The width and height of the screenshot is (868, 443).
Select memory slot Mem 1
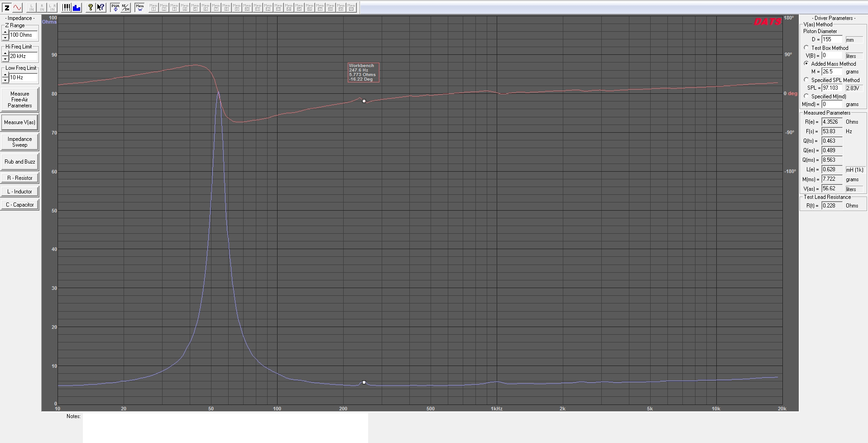pos(153,7)
